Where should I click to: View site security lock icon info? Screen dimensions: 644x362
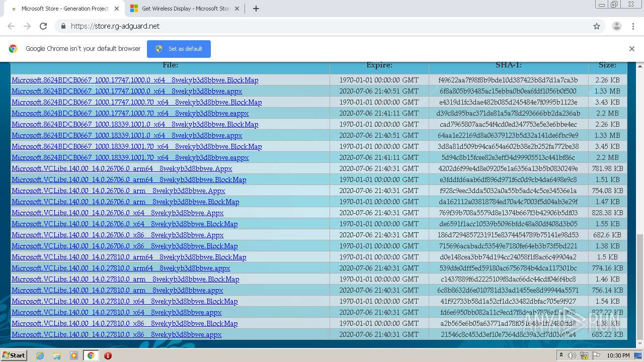[63, 26]
